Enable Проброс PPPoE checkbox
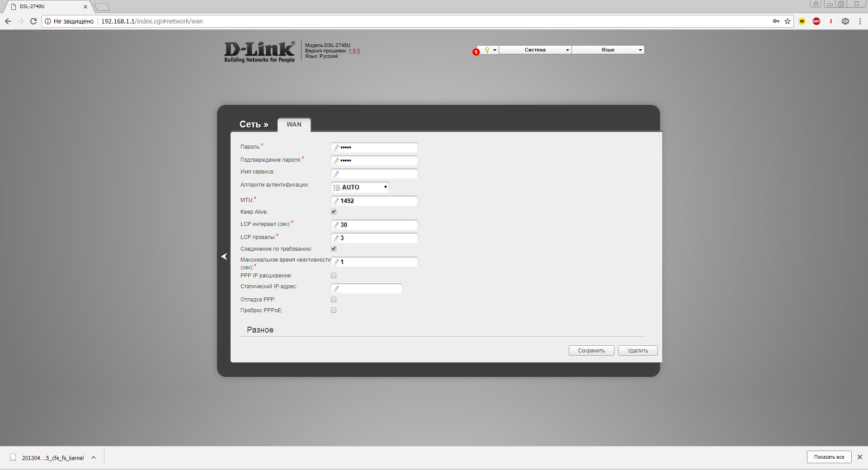The image size is (868, 470). coord(334,310)
